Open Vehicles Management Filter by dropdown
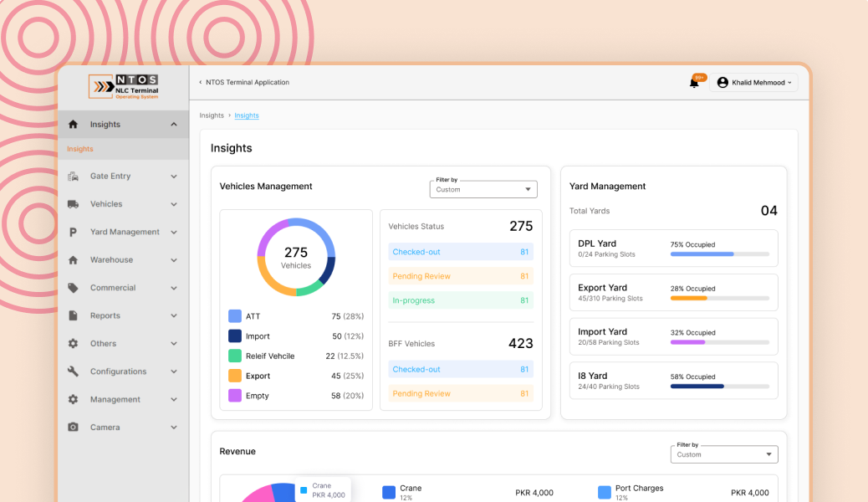868x502 pixels. 483,189
